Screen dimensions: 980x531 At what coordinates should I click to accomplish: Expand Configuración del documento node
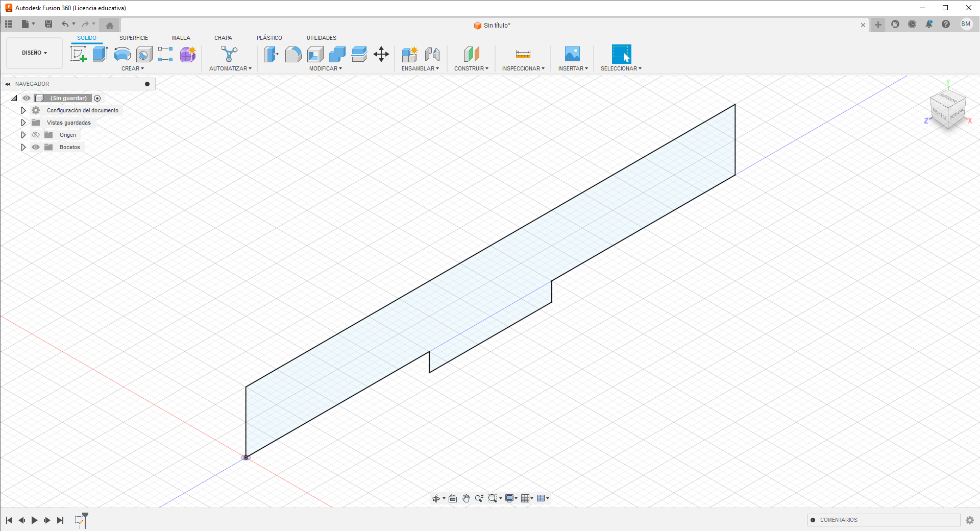(23, 110)
